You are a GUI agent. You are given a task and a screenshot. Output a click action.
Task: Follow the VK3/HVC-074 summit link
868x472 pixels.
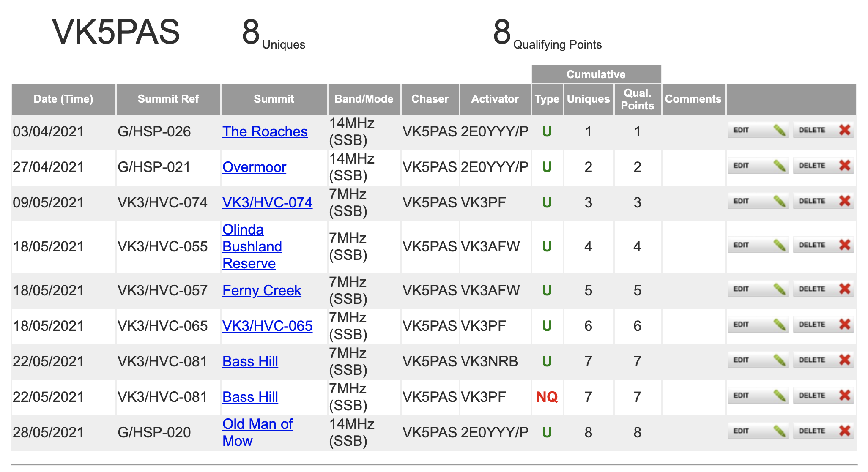pyautogui.click(x=267, y=203)
